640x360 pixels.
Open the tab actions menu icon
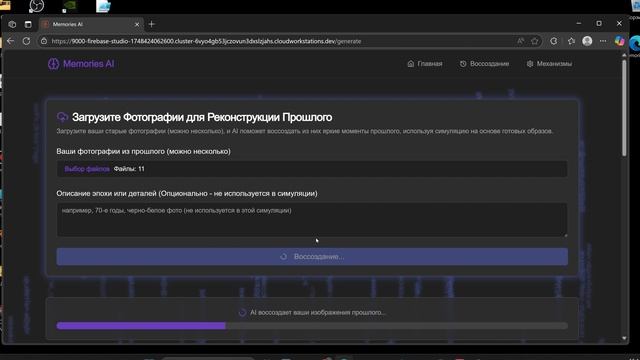point(28,24)
